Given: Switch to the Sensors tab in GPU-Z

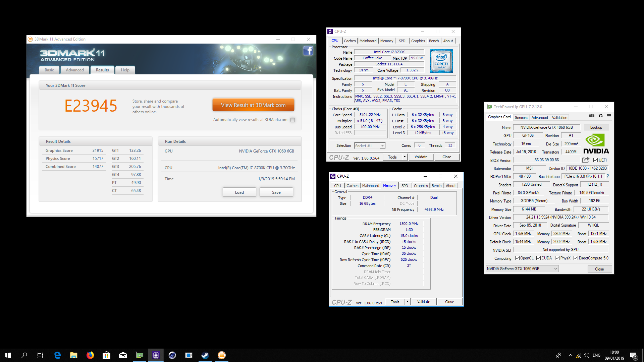Looking at the screenshot, I should (x=521, y=118).
